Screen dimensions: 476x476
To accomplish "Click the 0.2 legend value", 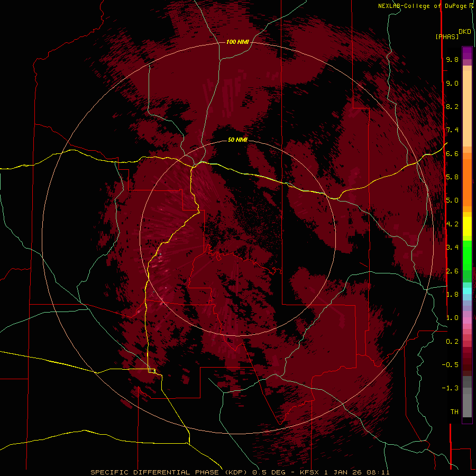I will 452,342.
